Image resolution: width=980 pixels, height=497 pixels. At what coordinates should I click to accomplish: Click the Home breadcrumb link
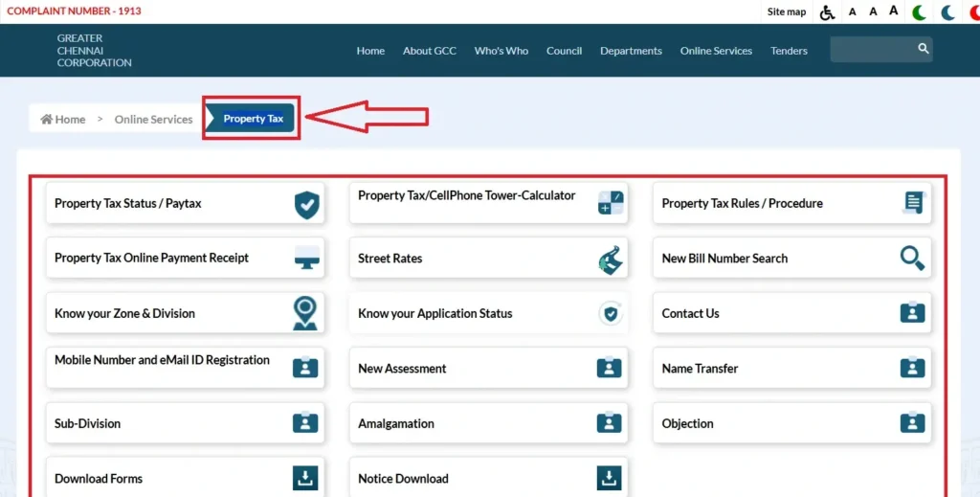(x=63, y=120)
